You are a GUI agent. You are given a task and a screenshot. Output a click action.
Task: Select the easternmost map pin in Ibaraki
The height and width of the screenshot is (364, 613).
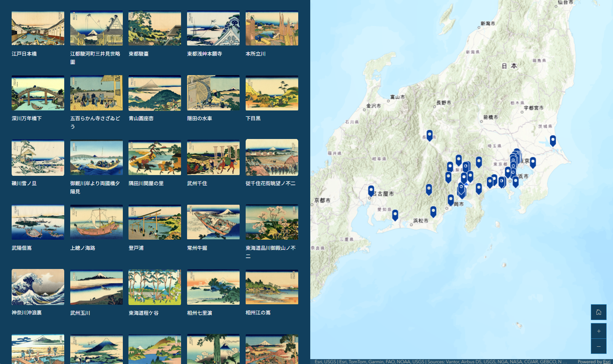(x=553, y=140)
